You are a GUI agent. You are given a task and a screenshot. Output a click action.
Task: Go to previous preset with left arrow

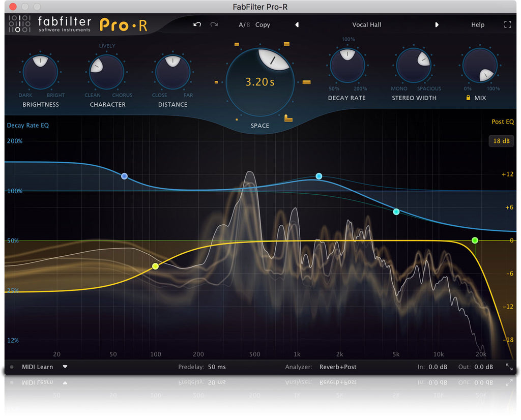click(297, 24)
